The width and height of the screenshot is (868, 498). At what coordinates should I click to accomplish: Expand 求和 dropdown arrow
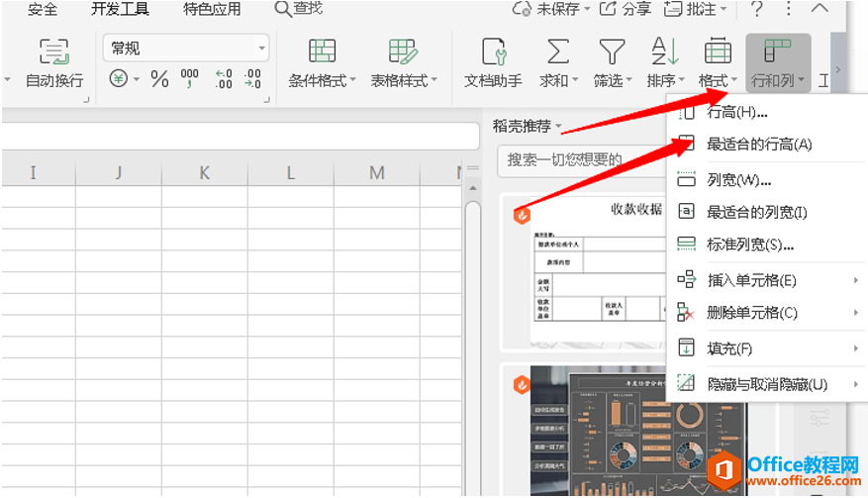(575, 80)
